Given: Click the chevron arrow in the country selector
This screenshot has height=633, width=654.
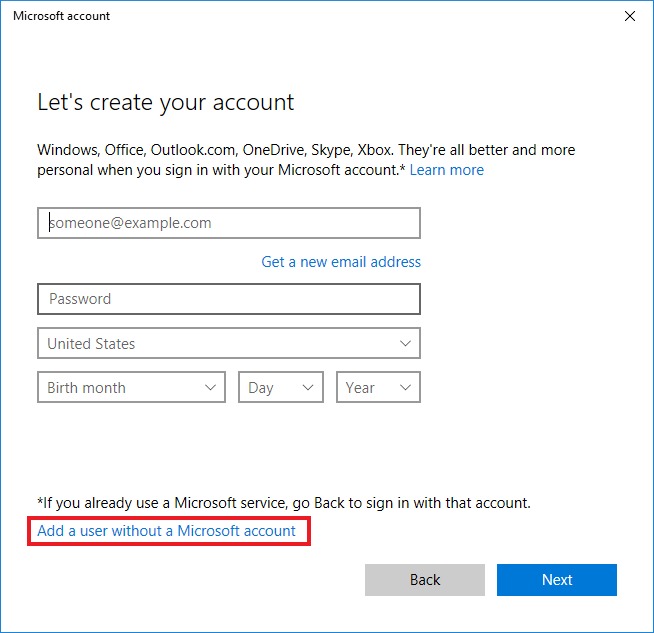Looking at the screenshot, I should (405, 344).
